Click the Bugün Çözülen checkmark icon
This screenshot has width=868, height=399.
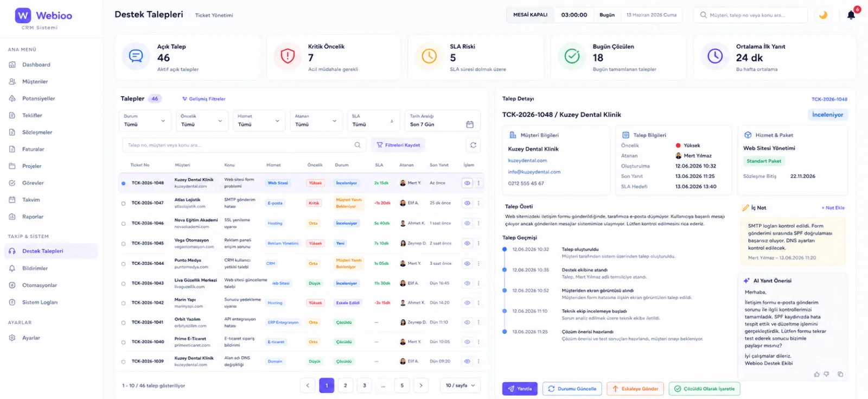point(572,56)
